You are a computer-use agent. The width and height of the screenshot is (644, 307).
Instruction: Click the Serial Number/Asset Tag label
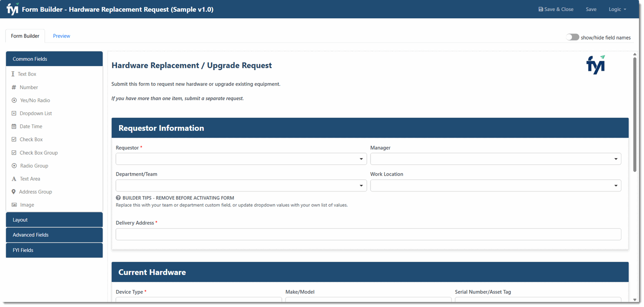pyautogui.click(x=483, y=292)
